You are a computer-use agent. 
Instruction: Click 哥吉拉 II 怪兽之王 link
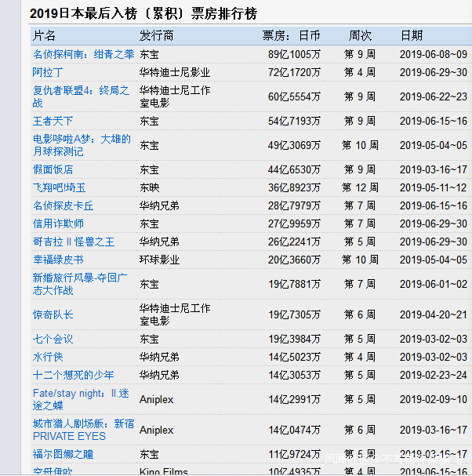pyautogui.click(x=74, y=242)
